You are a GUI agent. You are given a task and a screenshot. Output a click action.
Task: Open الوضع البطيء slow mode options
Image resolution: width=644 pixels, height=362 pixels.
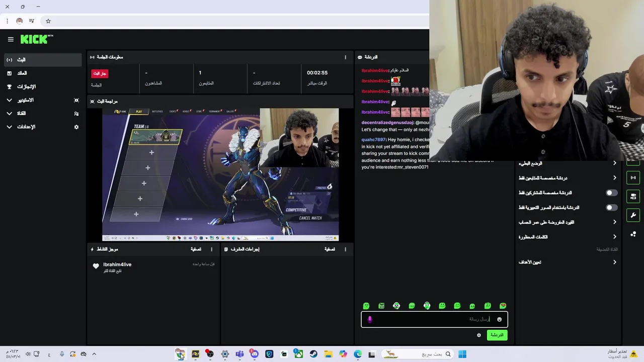tap(568, 163)
